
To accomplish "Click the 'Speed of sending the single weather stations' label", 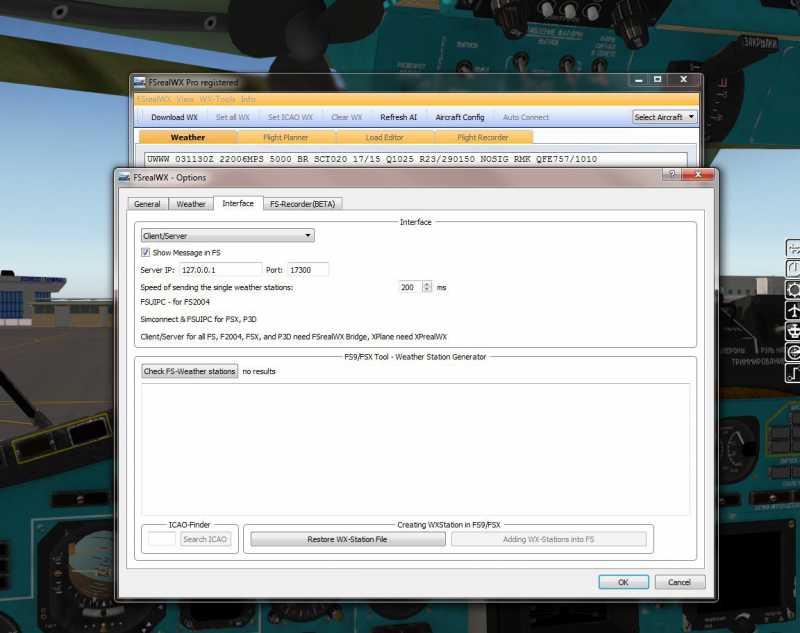I will coord(217,288).
